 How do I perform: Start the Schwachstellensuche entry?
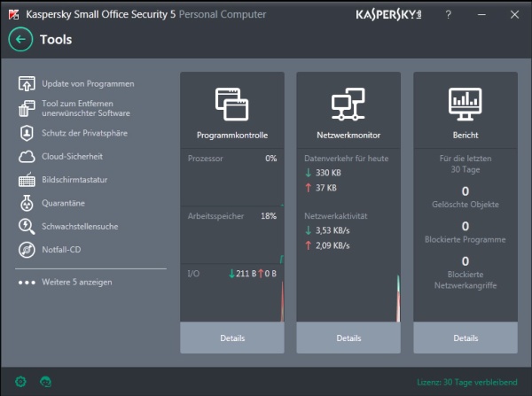[x=80, y=227]
